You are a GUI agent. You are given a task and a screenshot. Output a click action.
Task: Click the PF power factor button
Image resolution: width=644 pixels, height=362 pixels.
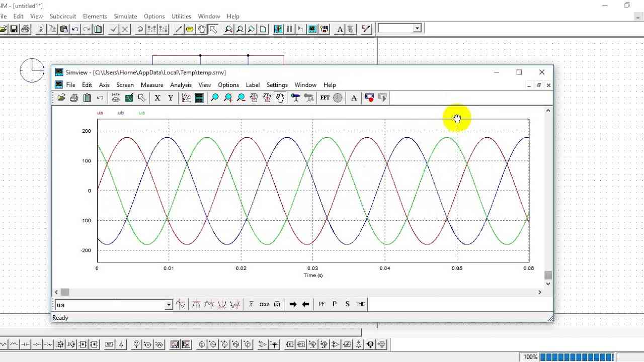tap(321, 304)
